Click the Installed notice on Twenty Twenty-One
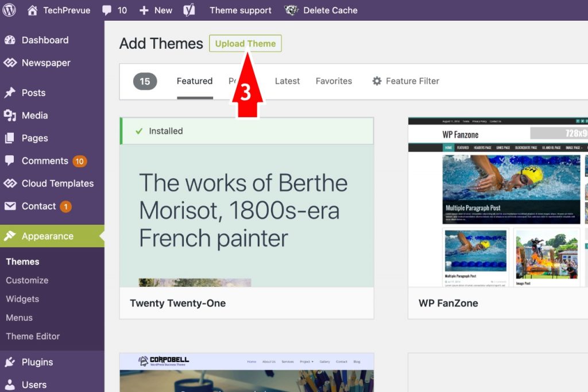The height and width of the screenshot is (392, 588). [247, 131]
